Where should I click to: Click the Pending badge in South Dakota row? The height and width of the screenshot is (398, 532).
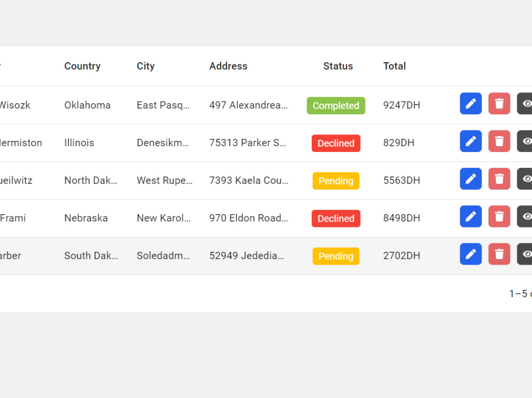(x=336, y=256)
